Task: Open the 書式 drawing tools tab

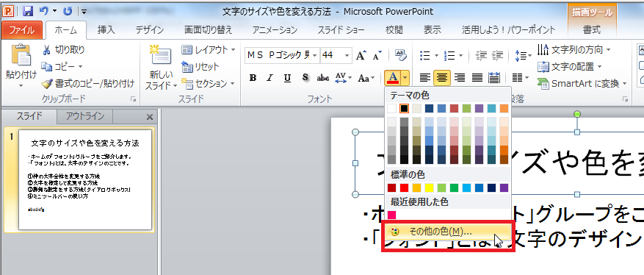Action: click(x=592, y=29)
